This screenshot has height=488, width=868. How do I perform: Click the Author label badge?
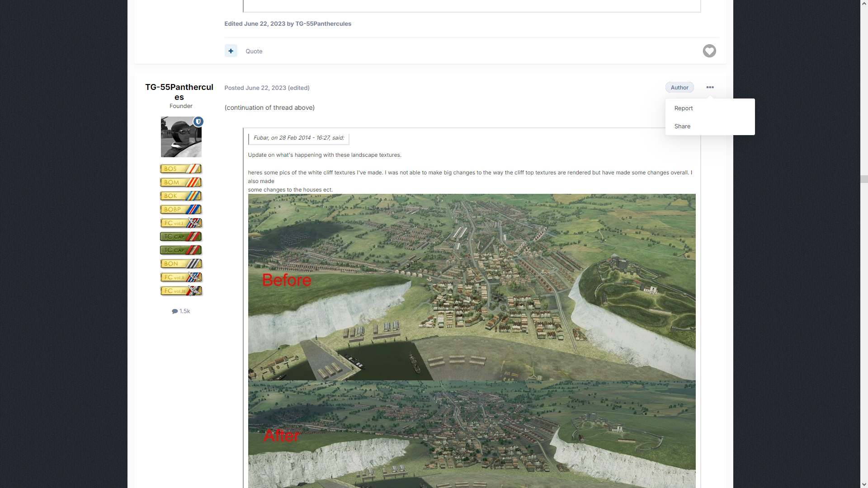[x=679, y=87]
